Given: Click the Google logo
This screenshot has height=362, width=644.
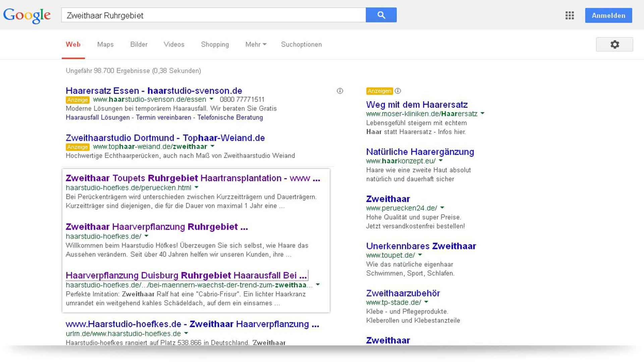Looking at the screenshot, I should [27, 15].
